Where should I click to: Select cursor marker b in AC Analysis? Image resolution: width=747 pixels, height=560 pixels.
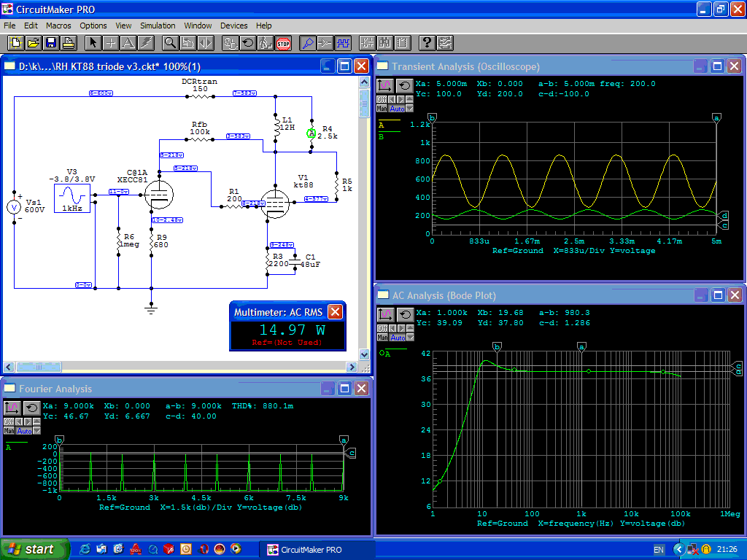(497, 346)
